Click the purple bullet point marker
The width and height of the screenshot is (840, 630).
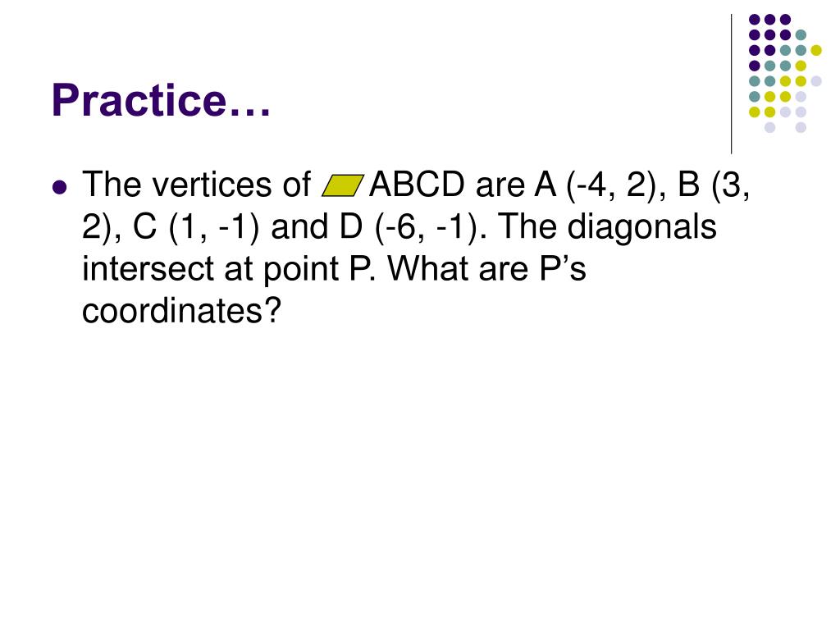point(60,187)
